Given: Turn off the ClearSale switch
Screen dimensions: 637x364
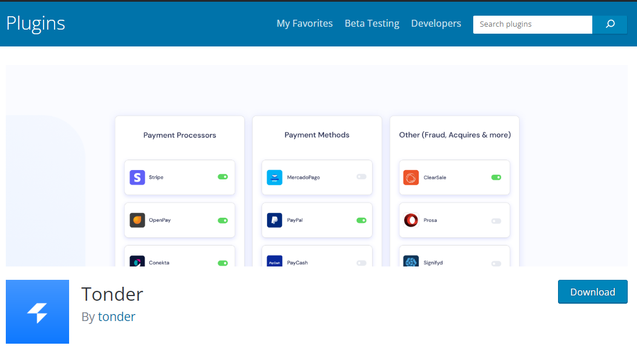Looking at the screenshot, I should (x=496, y=178).
